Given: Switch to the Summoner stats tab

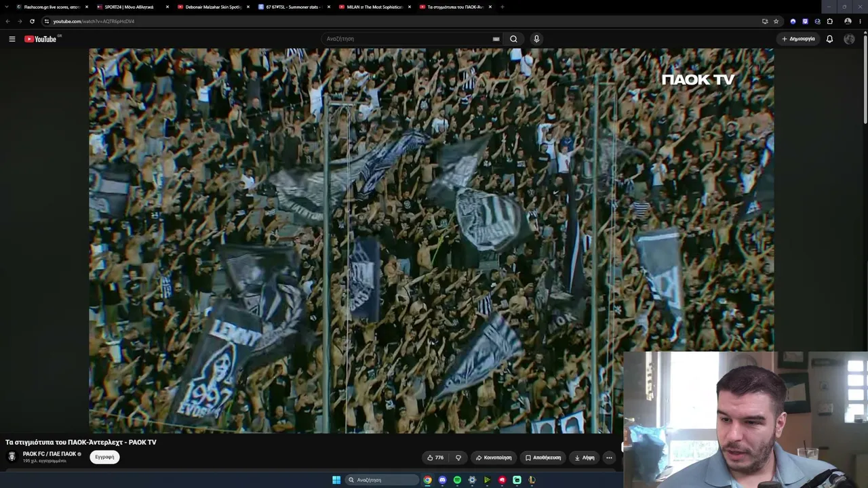Looking at the screenshot, I should (x=294, y=7).
